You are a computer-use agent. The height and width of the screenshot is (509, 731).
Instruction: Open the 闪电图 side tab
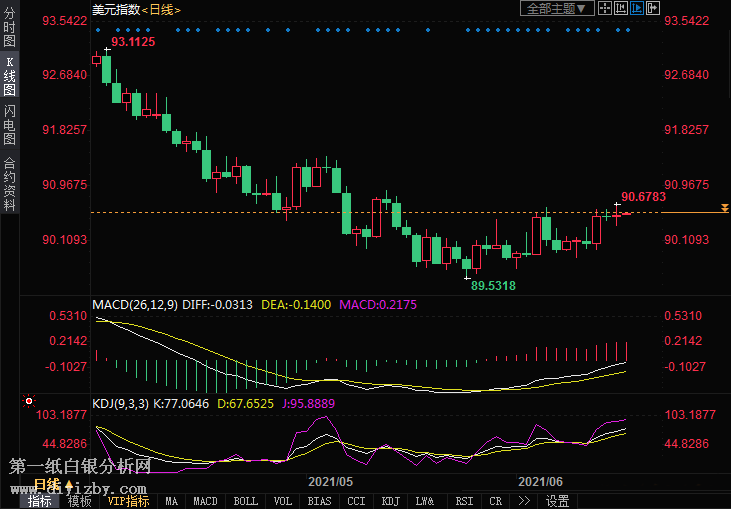(x=9, y=125)
